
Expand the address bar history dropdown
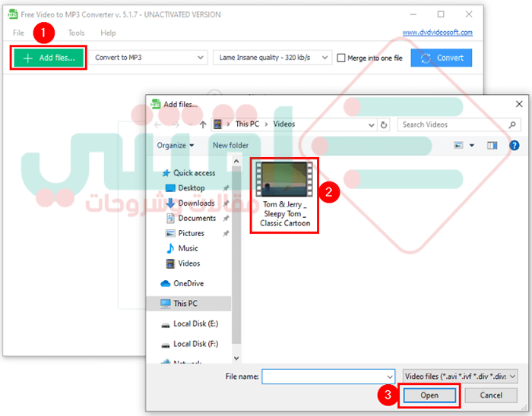(x=372, y=125)
